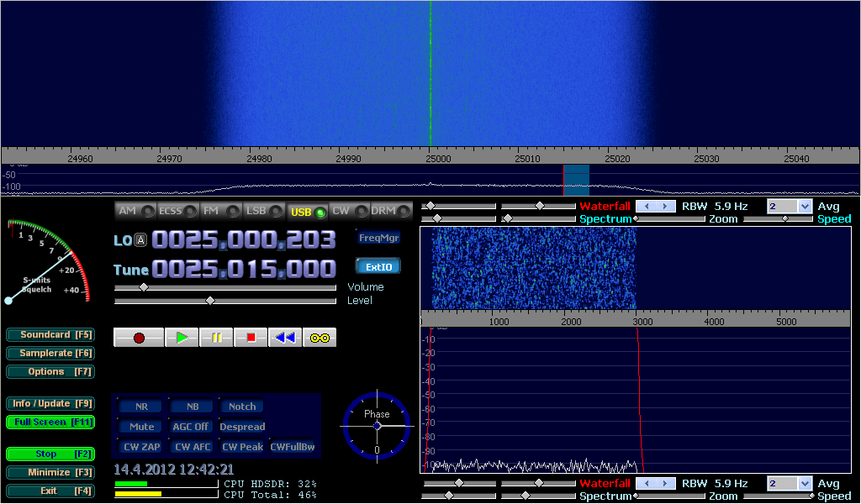Image resolution: width=861 pixels, height=504 pixels.
Task: Click the Phase indicator circle
Action: point(377,426)
